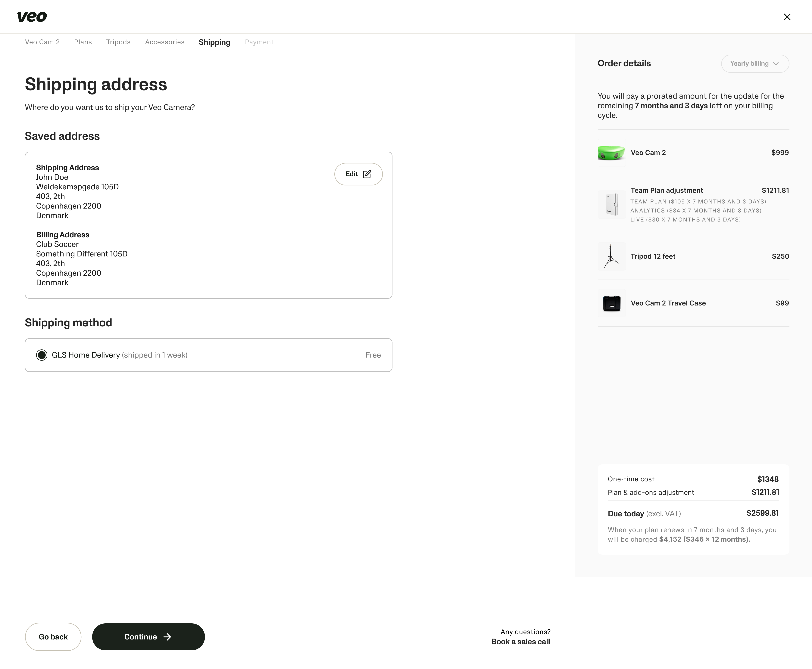Click the Any questions? text

tap(526, 632)
